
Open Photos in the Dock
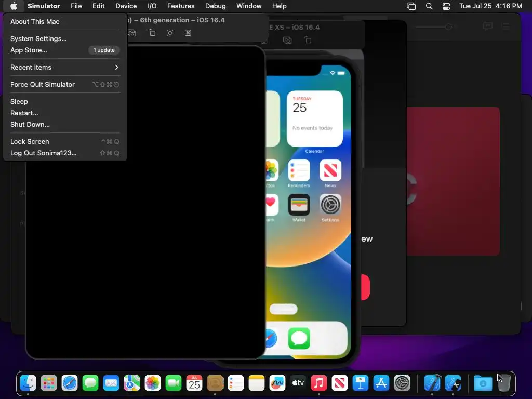(x=153, y=383)
